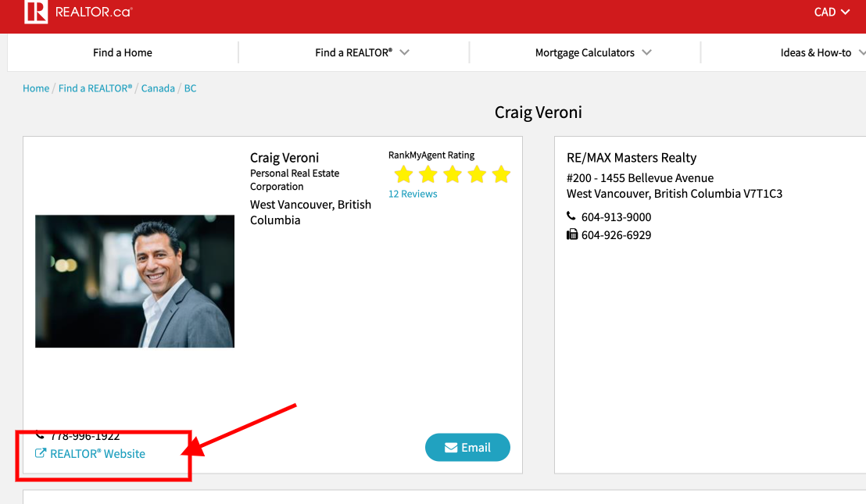Go to Home breadcrumb link
Screen dimensions: 866x504
[x=36, y=88]
